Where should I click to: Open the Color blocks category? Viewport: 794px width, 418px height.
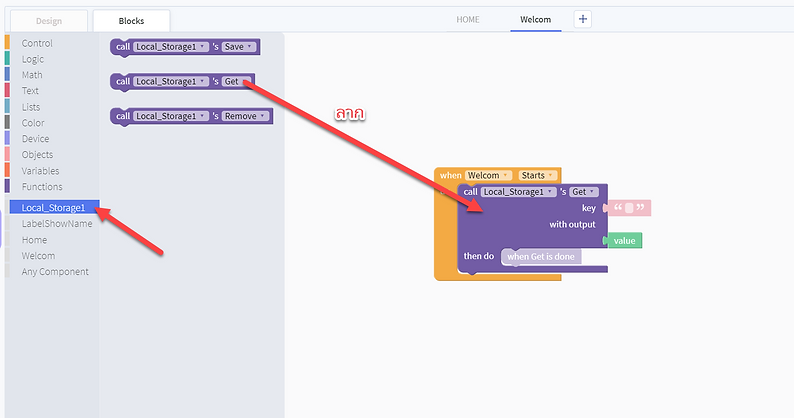pyautogui.click(x=33, y=123)
